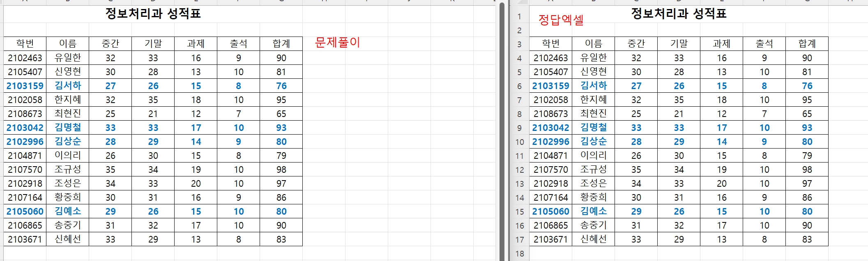The height and width of the screenshot is (261, 868).
Task: Select row header 18 at the bottom
Action: [519, 254]
